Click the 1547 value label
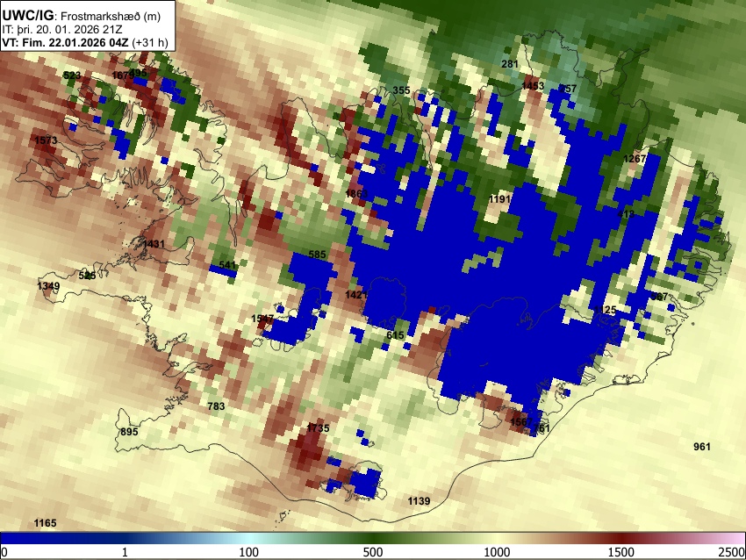 click(262, 319)
